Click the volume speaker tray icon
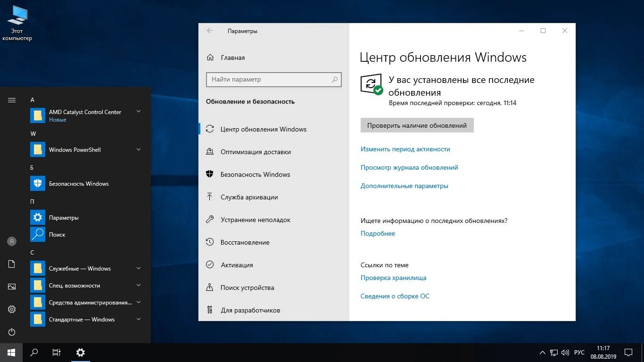The width and height of the screenshot is (644, 362). [565, 353]
